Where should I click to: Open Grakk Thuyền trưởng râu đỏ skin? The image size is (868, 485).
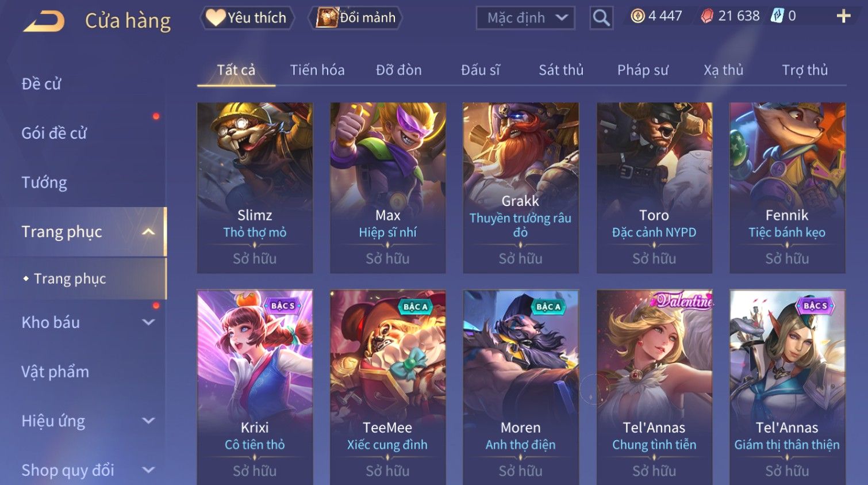click(521, 188)
